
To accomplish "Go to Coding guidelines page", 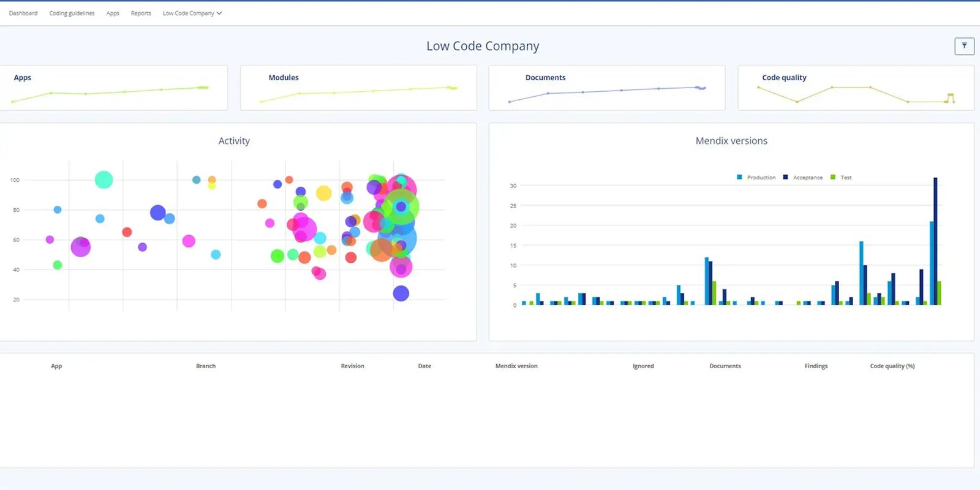I will 72,13.
